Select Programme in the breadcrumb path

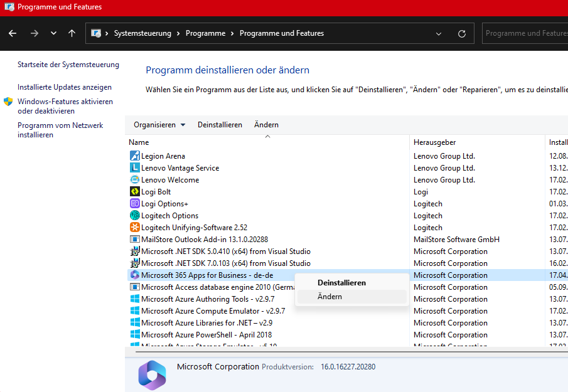(205, 33)
